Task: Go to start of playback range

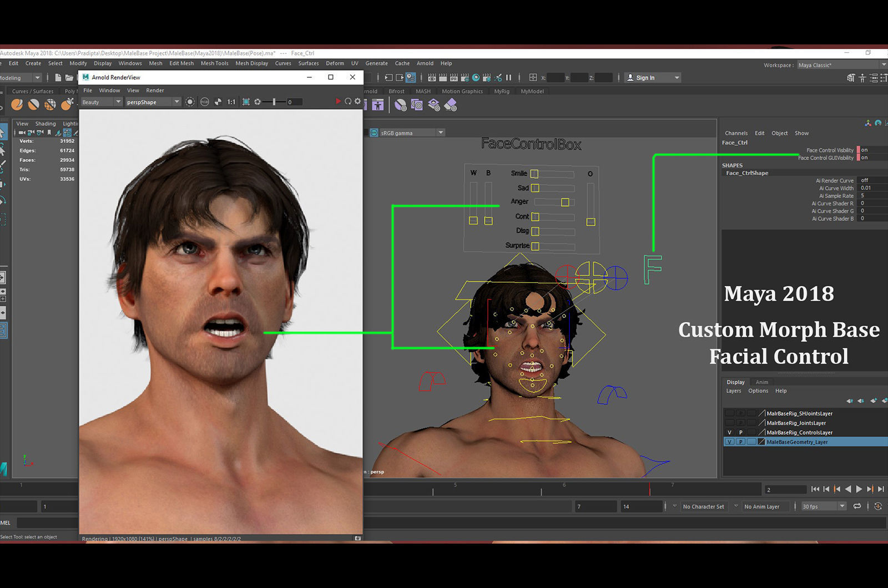Action: (x=815, y=489)
